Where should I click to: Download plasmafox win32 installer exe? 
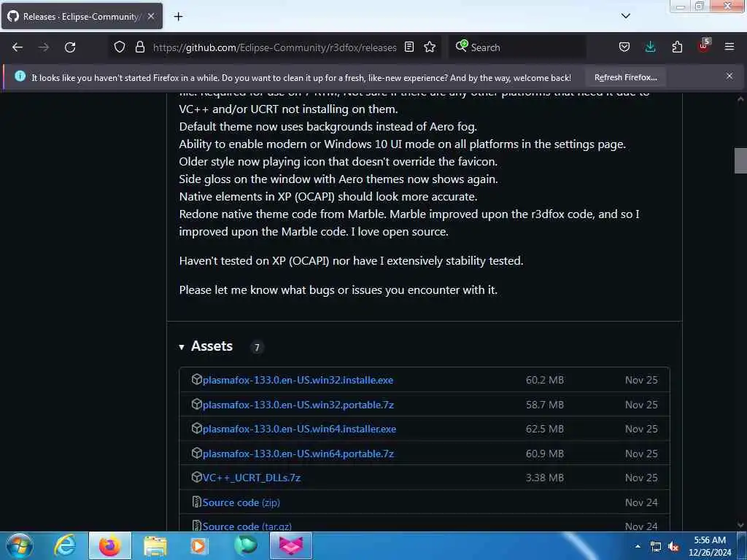(x=298, y=380)
